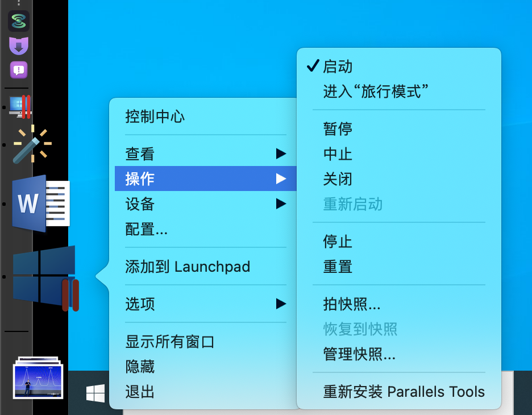Open the presentation image stack in dock
Viewport: 532px width, 415px height.
coord(38,377)
